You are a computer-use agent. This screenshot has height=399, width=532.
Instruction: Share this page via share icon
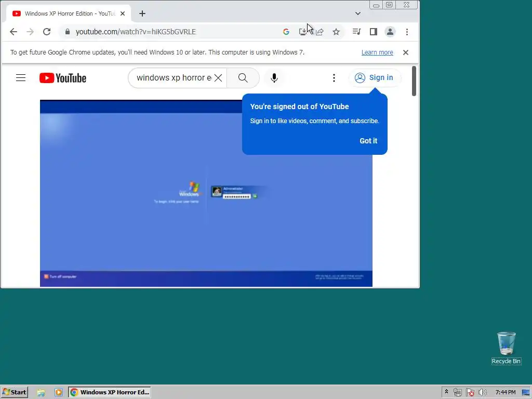(x=320, y=32)
